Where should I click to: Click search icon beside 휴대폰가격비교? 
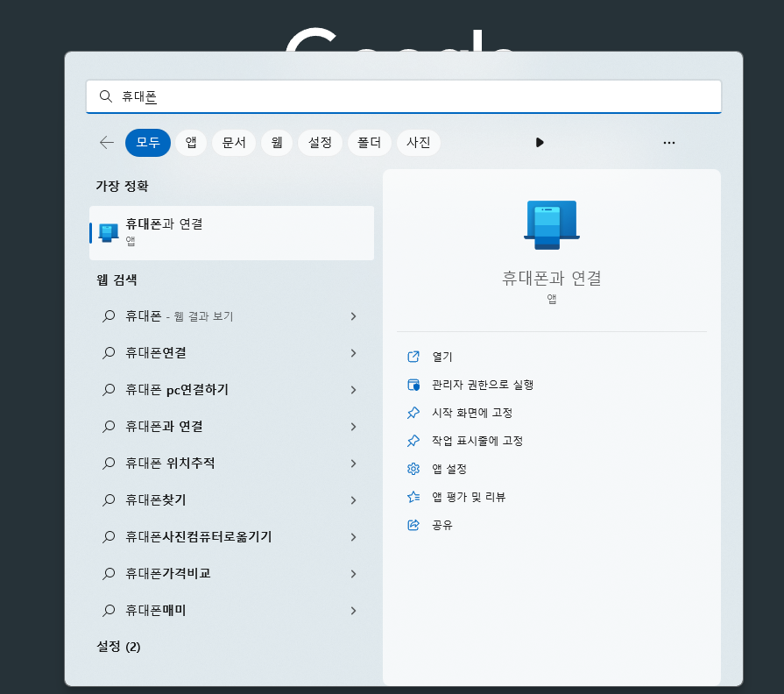pyautogui.click(x=109, y=573)
